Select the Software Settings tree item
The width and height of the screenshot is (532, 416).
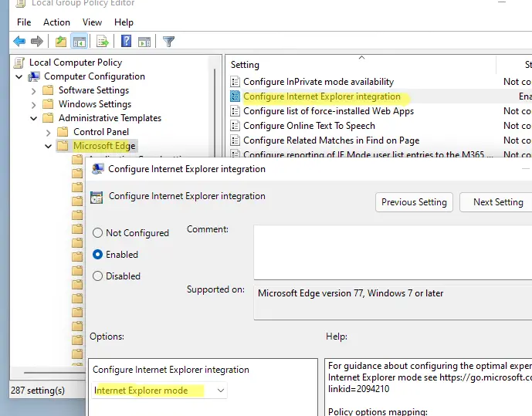(x=94, y=90)
